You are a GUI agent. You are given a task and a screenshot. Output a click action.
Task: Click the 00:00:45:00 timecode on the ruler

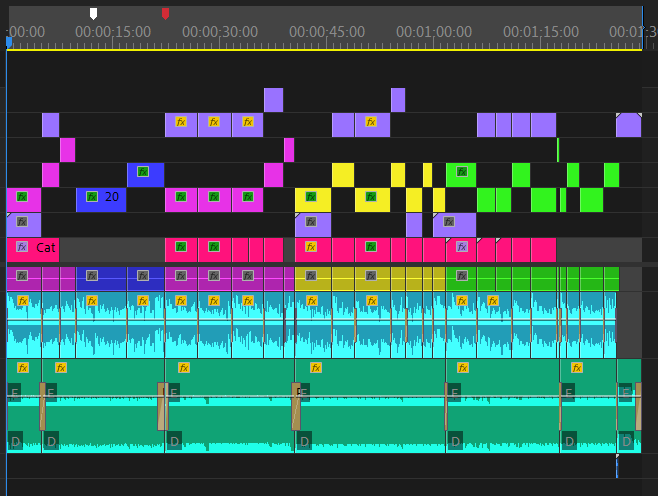(327, 31)
